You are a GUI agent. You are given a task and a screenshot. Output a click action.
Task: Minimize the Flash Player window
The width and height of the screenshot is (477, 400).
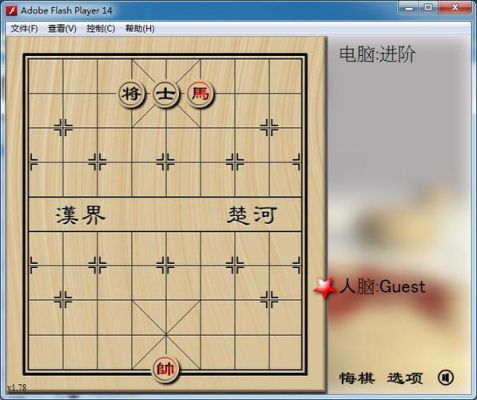(x=409, y=8)
